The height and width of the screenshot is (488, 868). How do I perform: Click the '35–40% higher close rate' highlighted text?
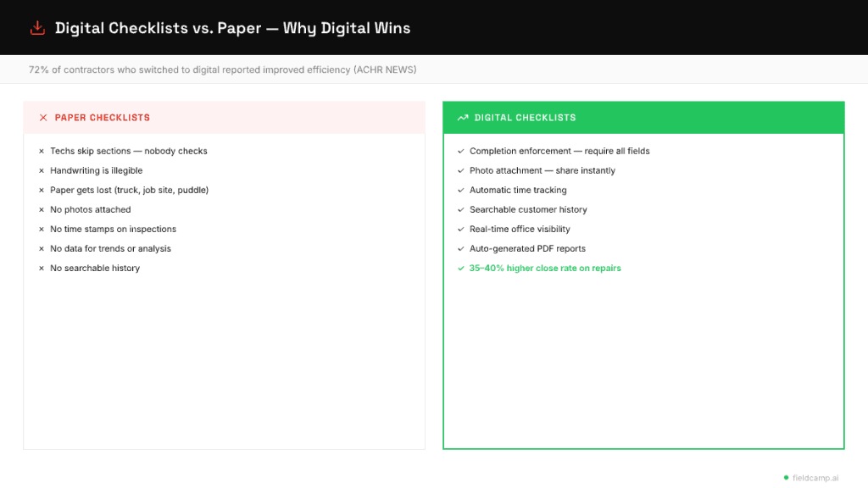coord(547,268)
